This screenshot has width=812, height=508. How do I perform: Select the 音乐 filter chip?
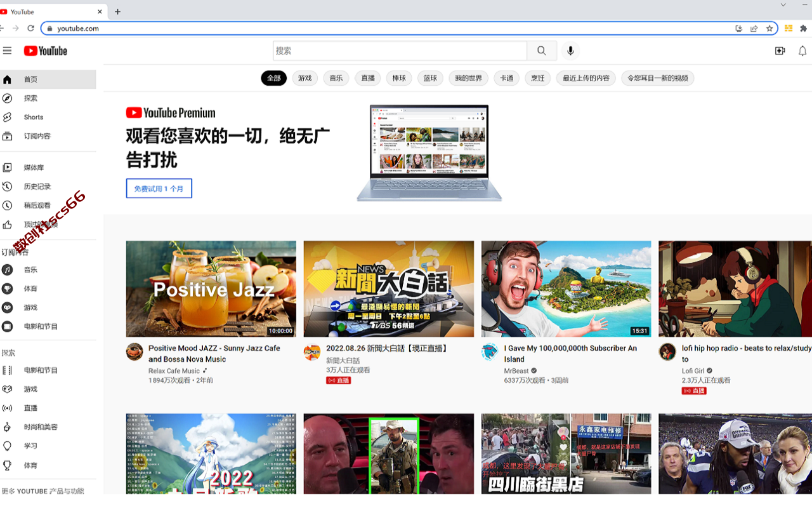(x=336, y=78)
